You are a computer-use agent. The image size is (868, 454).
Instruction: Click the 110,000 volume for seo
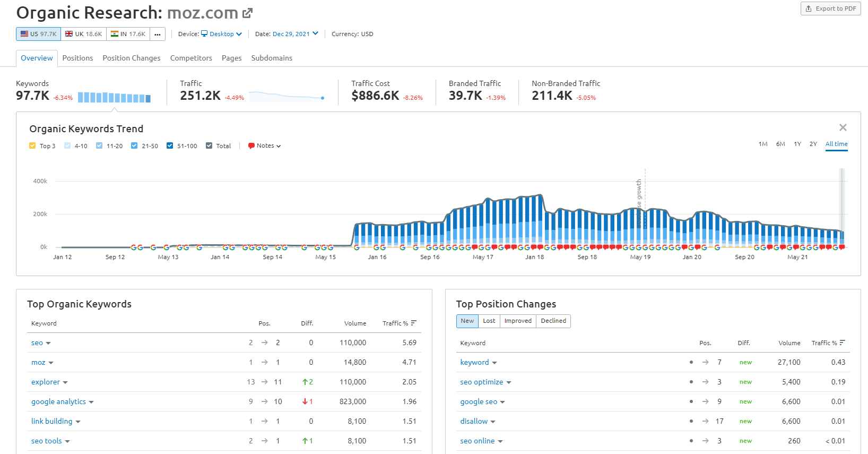click(x=353, y=342)
